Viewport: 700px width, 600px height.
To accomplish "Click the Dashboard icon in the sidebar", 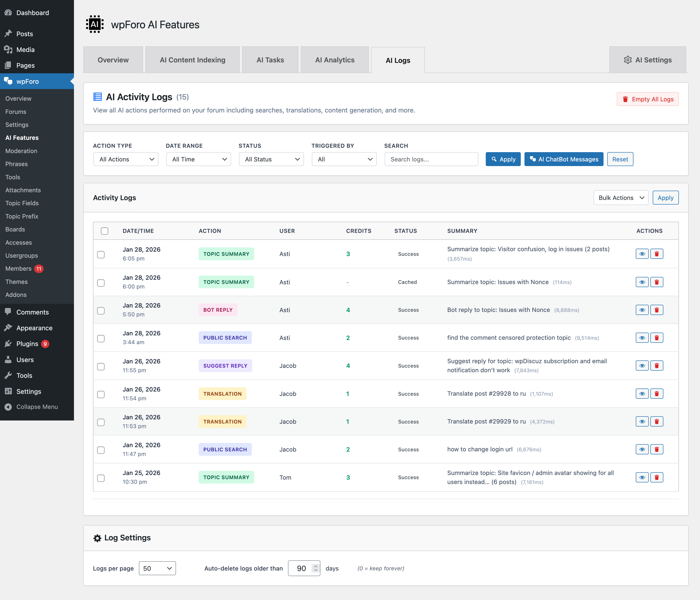I will [8, 13].
